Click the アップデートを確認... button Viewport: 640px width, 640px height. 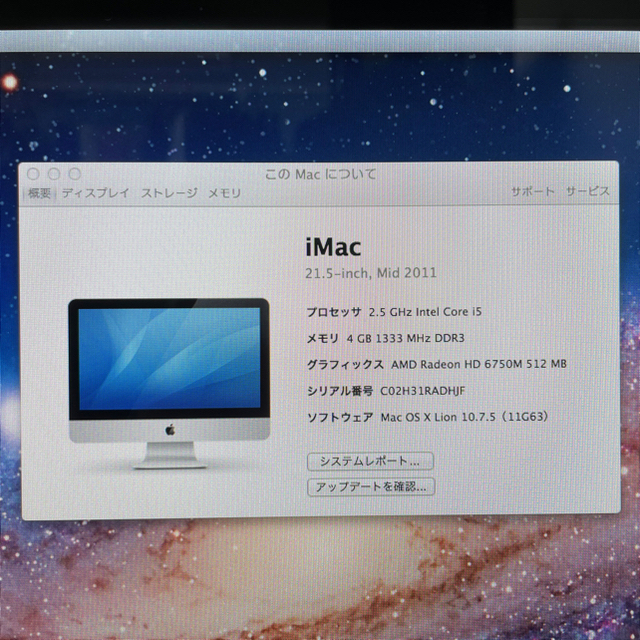tap(371, 487)
